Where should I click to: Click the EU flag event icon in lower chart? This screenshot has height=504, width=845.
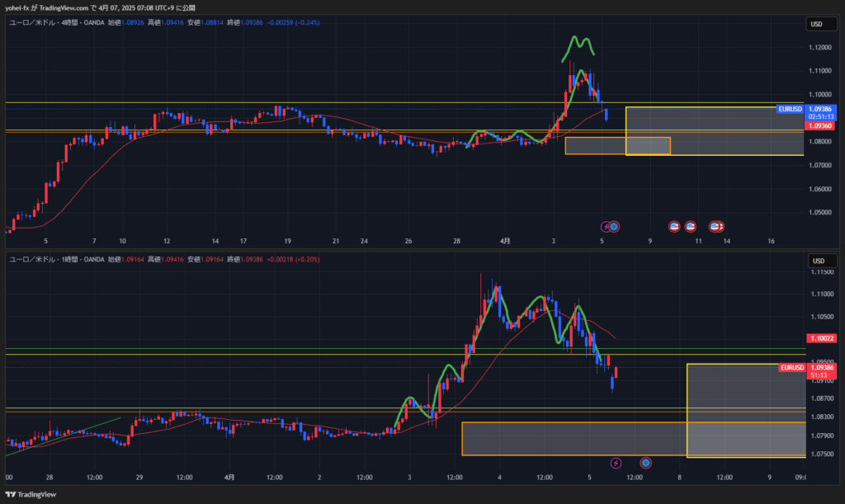point(646,464)
